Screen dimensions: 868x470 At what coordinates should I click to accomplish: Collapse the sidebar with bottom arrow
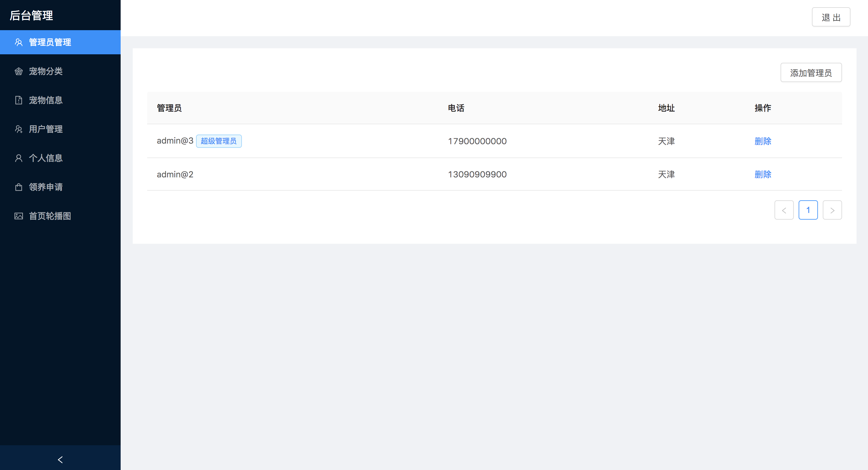(x=60, y=459)
